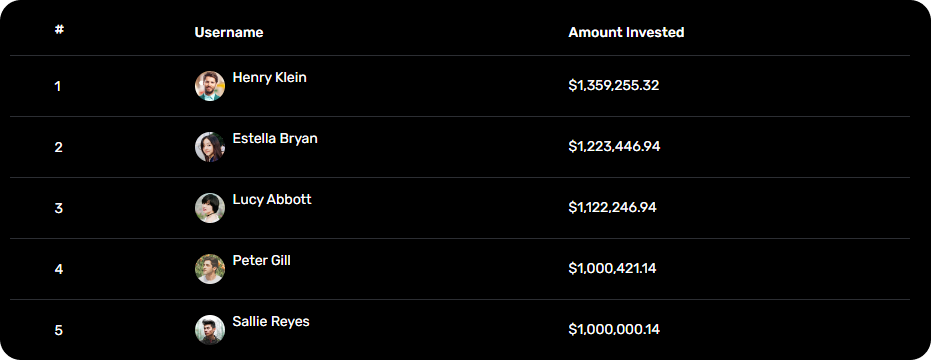Open Sallie Reyes's username

click(x=271, y=321)
